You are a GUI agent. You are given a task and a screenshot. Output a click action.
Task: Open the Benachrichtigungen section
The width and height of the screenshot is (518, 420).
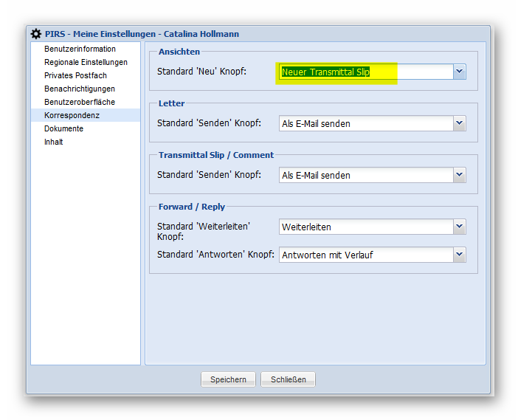click(80, 89)
